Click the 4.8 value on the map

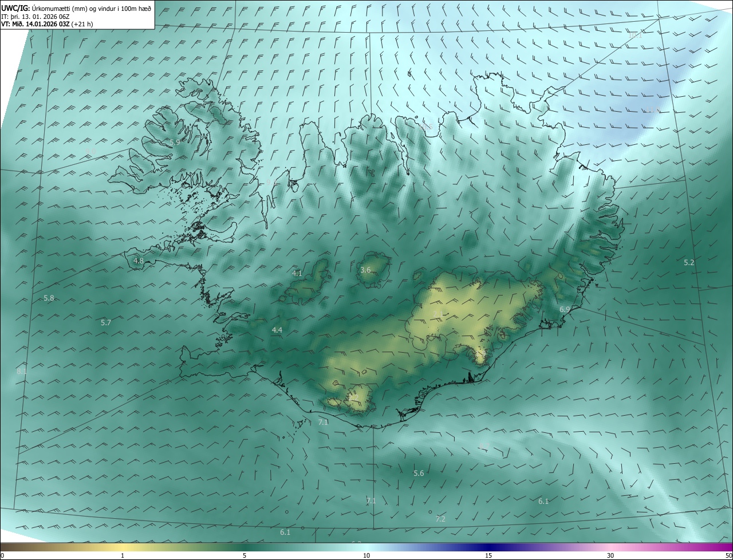[139, 261]
